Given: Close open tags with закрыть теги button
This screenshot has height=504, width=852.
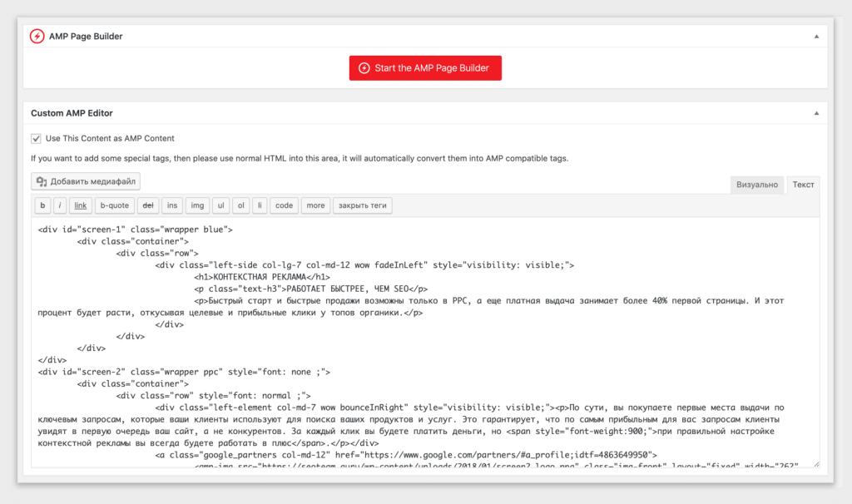Looking at the screenshot, I should pyautogui.click(x=362, y=205).
